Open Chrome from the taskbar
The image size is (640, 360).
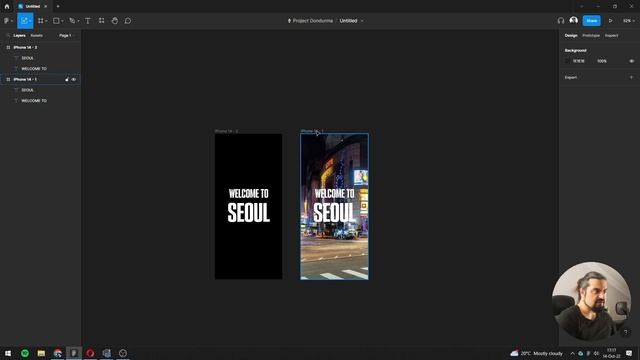click(x=58, y=353)
